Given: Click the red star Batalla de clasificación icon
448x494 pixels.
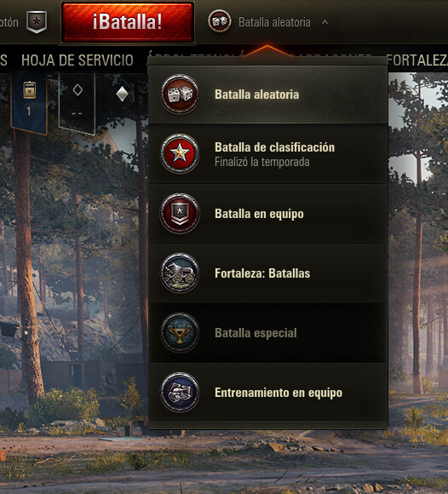Looking at the screenshot, I should (180, 154).
